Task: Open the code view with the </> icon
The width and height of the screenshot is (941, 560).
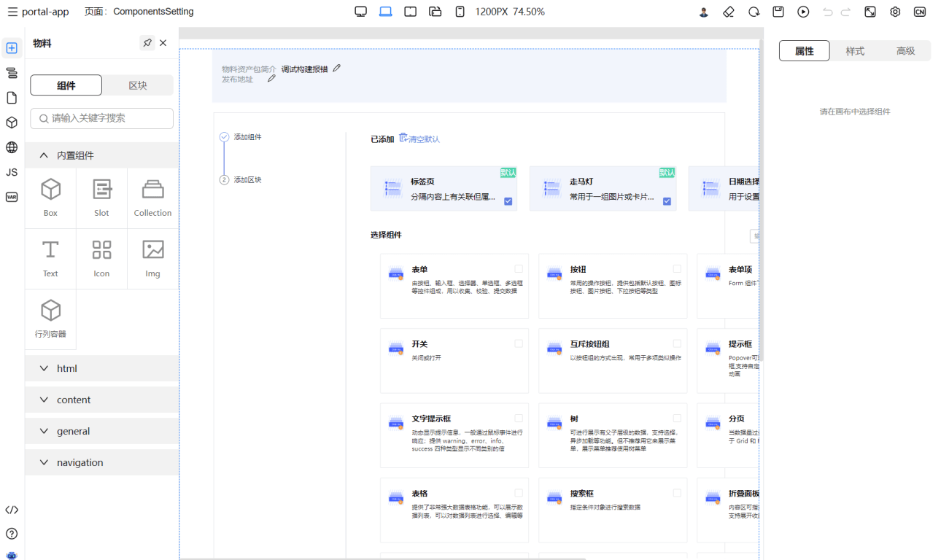Action: tap(11, 510)
